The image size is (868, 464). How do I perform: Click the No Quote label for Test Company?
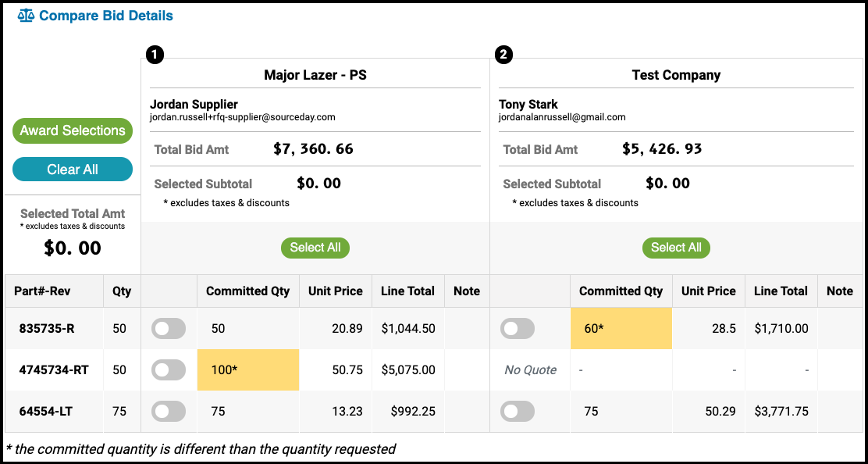530,369
